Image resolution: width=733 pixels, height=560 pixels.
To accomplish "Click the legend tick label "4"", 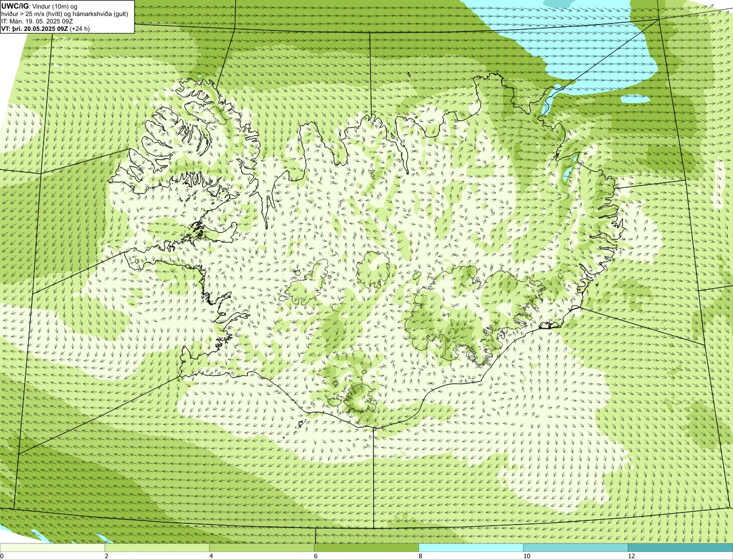I will point(211,556).
